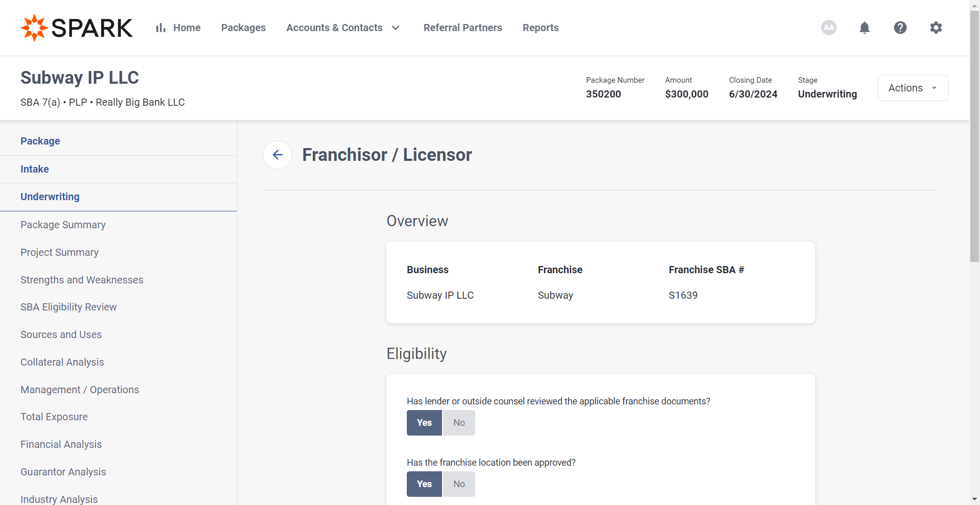
Task: Click the Subway IP LLC business value
Action: 440,295
